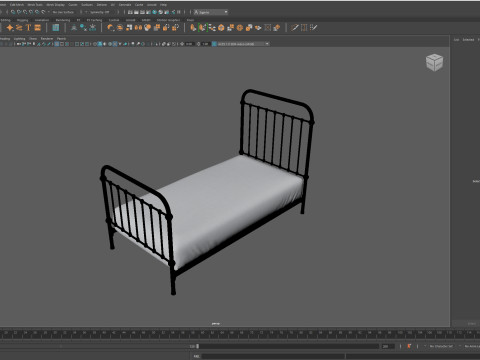Toggle the auto keyframe button
Image resolution: width=480 pixels, height=360 pixels.
coord(409,346)
